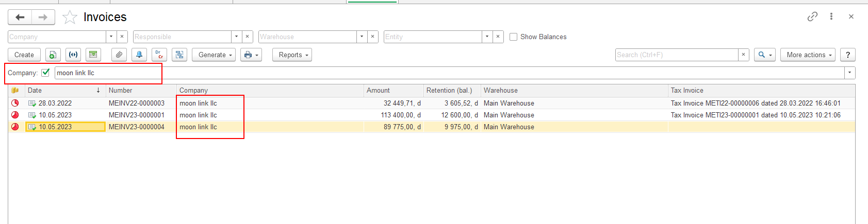Click the printer icon button
This screenshot has height=224, width=868.
[251, 55]
